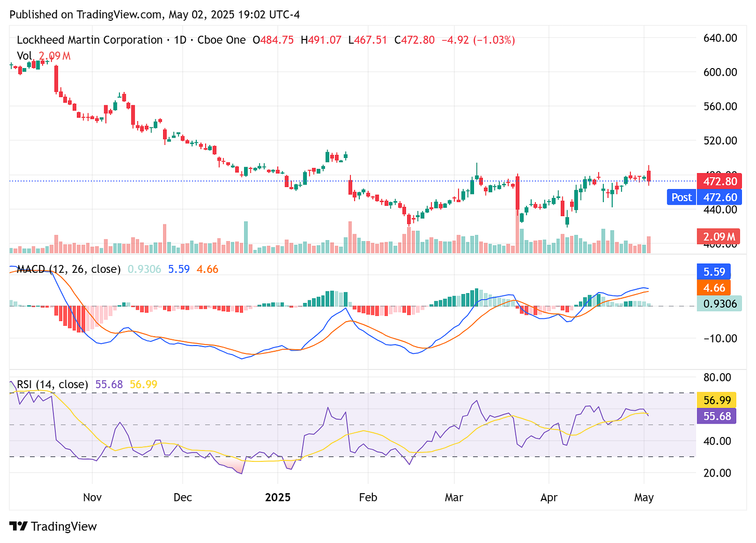Click the RSI (14, close) indicator label
The width and height of the screenshot is (756, 543).
52,384
